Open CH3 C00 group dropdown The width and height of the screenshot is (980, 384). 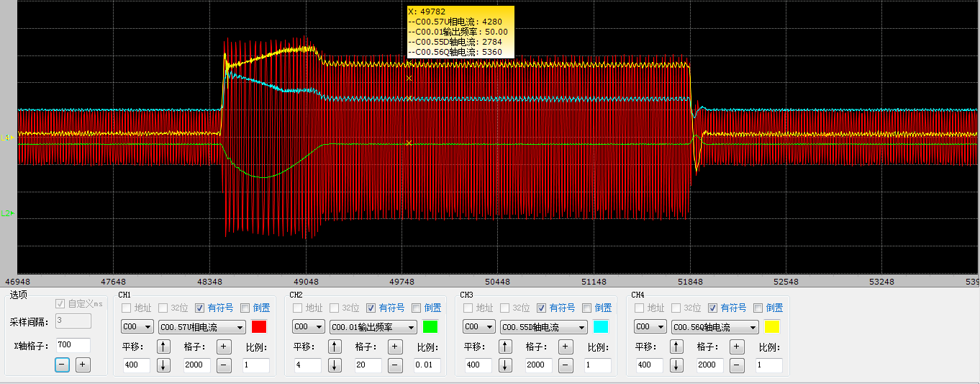pos(479,327)
